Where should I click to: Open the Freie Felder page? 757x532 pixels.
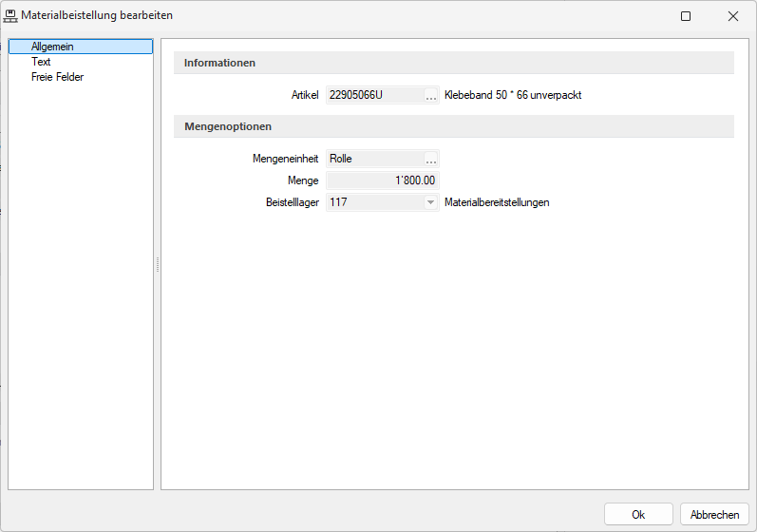tap(57, 77)
